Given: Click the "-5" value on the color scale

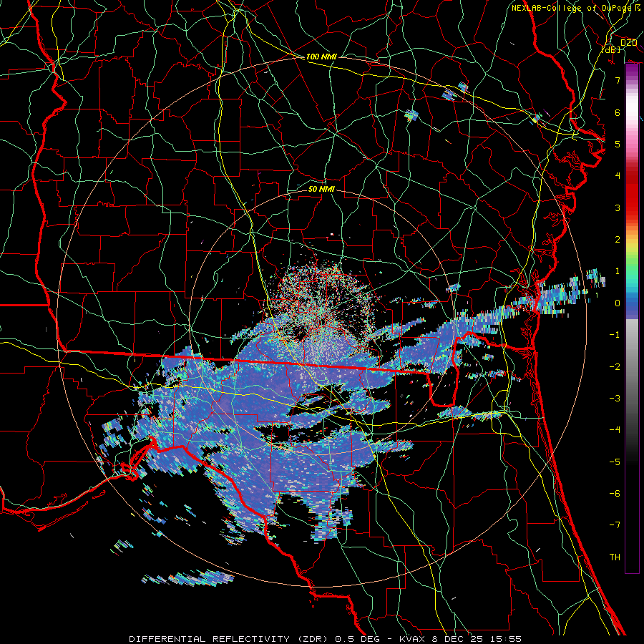Looking at the screenshot, I should click(x=615, y=462).
